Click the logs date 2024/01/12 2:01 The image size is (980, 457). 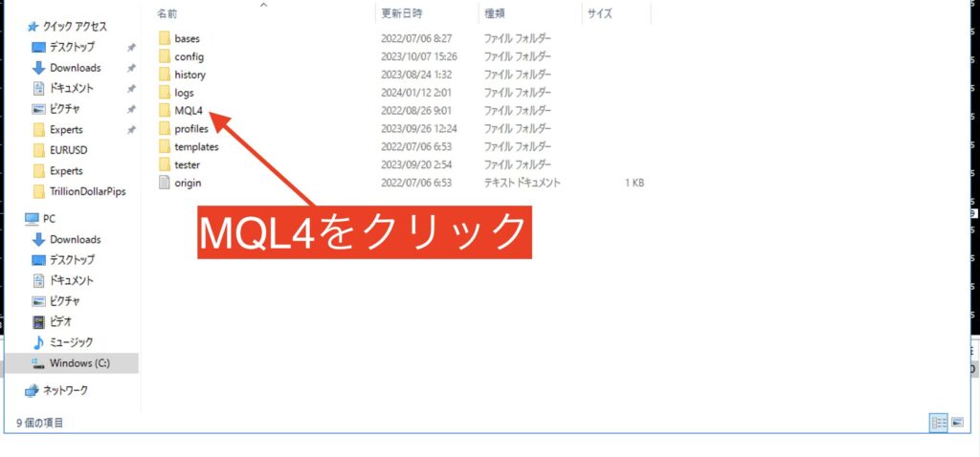416,93
